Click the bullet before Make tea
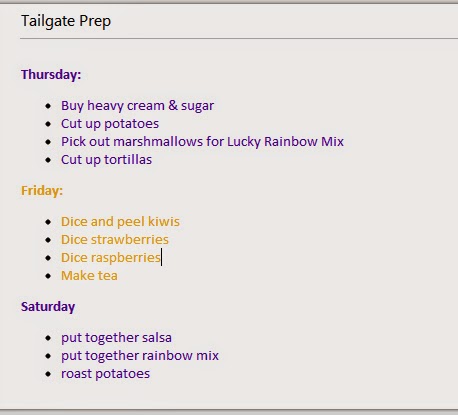 tap(48, 276)
